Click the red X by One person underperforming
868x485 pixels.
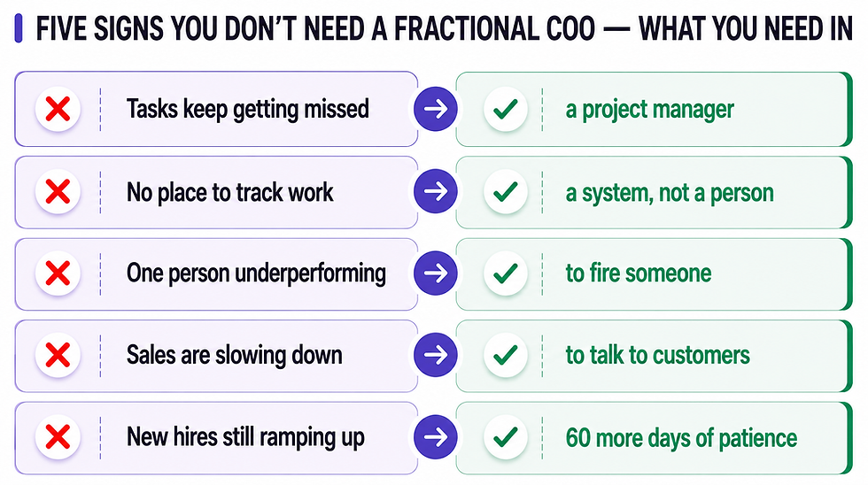click(58, 273)
